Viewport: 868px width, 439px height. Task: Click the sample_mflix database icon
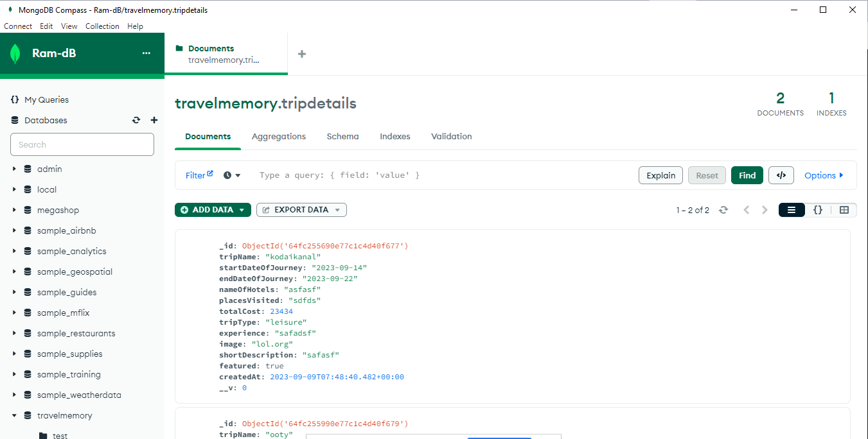pyautogui.click(x=28, y=313)
